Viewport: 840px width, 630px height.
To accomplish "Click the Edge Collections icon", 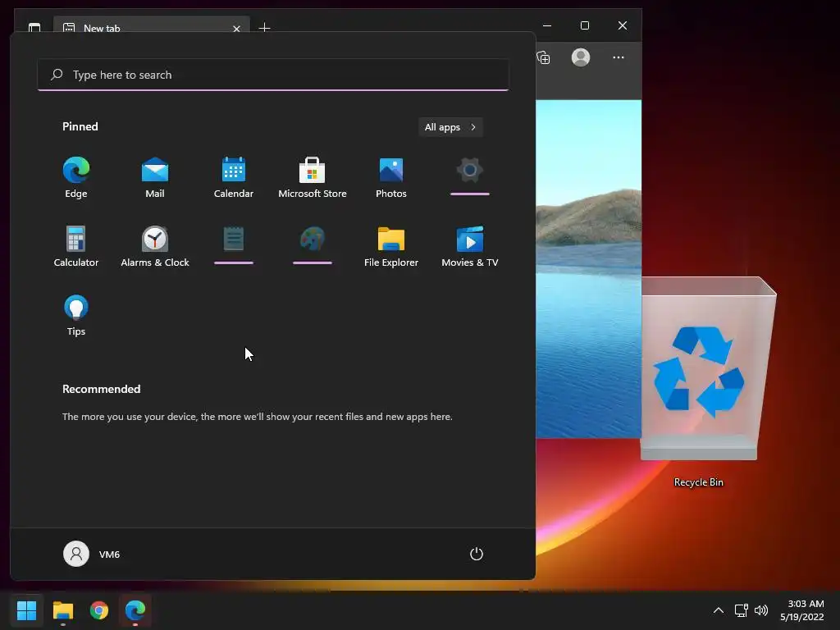I will click(x=543, y=57).
